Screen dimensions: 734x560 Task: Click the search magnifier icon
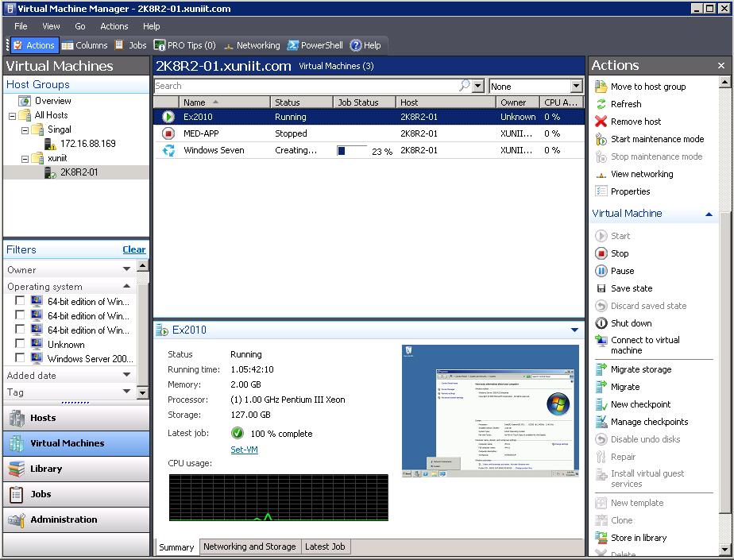pyautogui.click(x=465, y=86)
